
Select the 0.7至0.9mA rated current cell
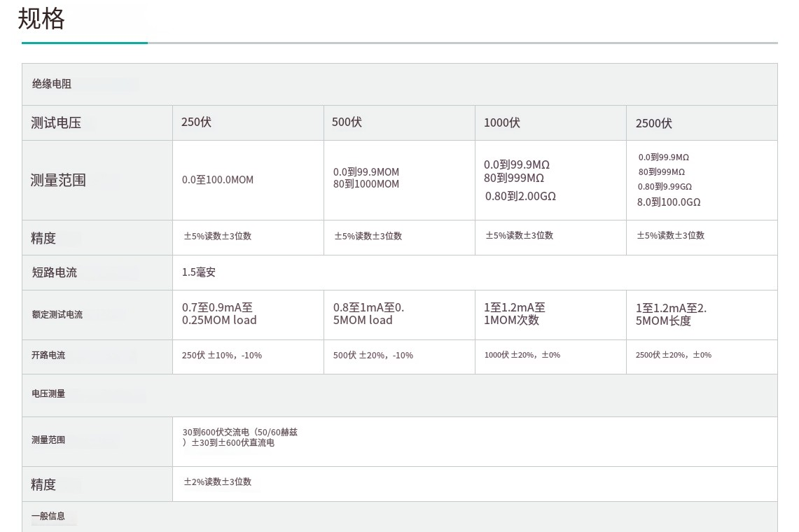point(219,314)
